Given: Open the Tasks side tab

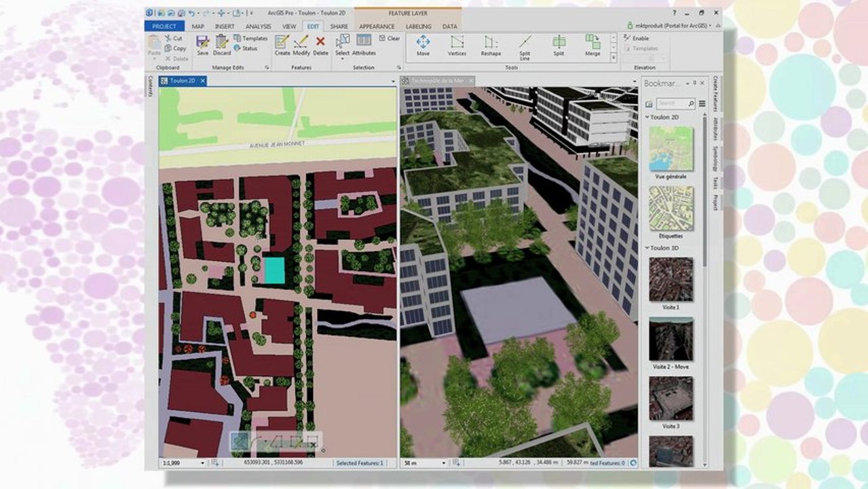Looking at the screenshot, I should pos(715,183).
